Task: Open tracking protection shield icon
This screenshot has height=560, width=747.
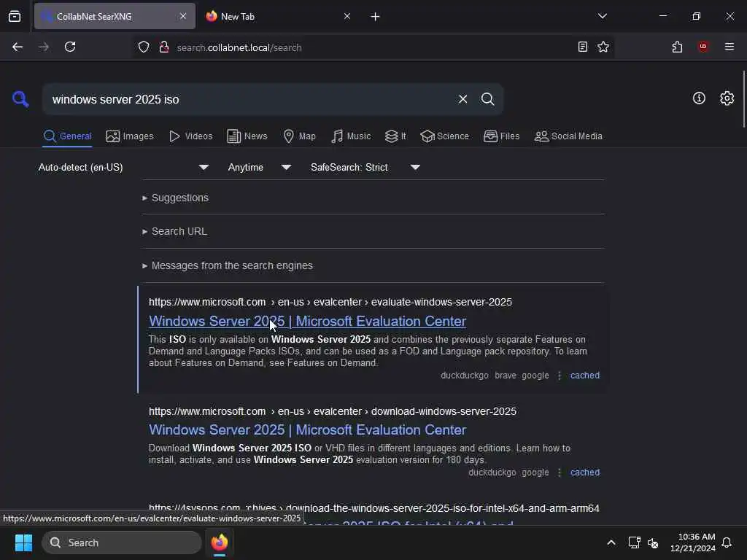Action: [144, 47]
